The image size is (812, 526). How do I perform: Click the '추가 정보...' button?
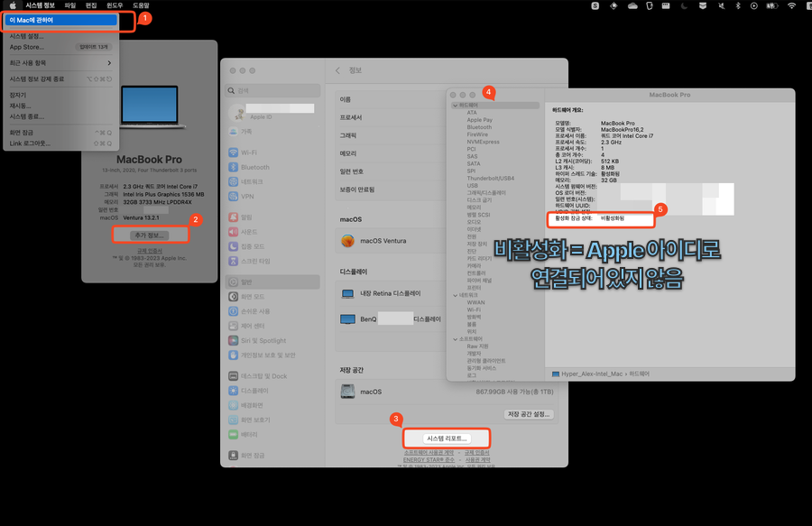tap(149, 235)
